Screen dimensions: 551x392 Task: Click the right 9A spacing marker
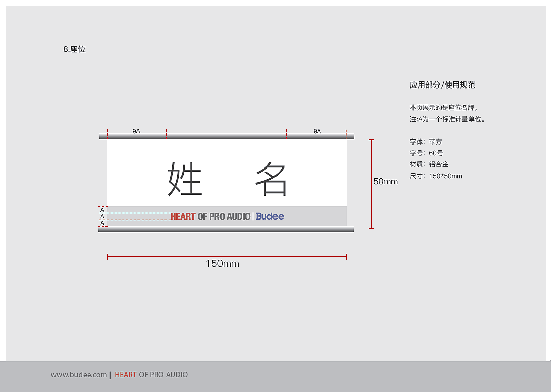[x=317, y=131]
